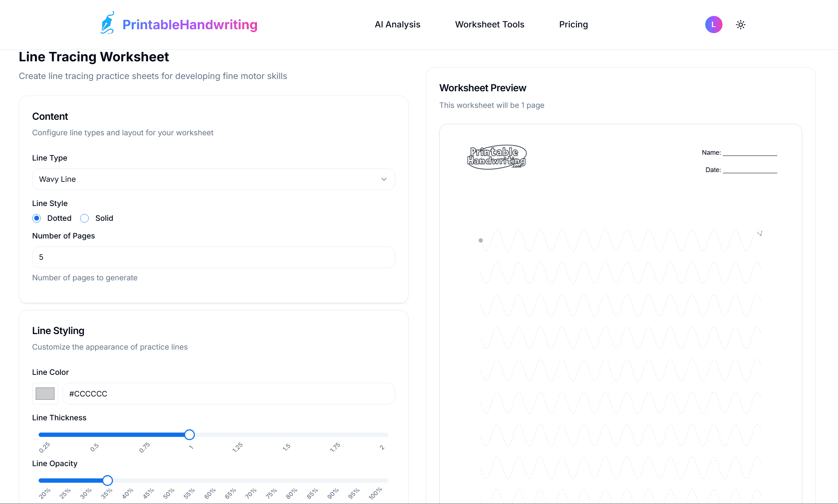Expand the Line Type chevron arrow
This screenshot has height=504, width=838.
point(384,179)
